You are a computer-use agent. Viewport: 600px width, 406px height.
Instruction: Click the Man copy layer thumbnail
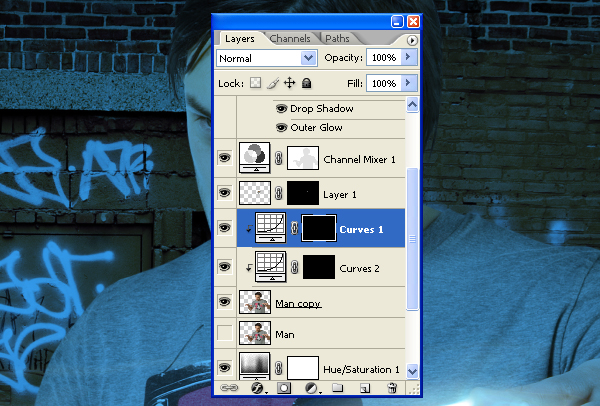(255, 302)
